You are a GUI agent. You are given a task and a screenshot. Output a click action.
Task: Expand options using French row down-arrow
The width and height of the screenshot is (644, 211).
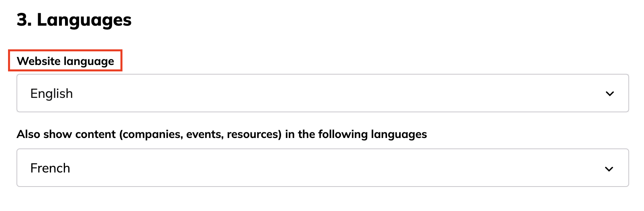[x=609, y=169]
